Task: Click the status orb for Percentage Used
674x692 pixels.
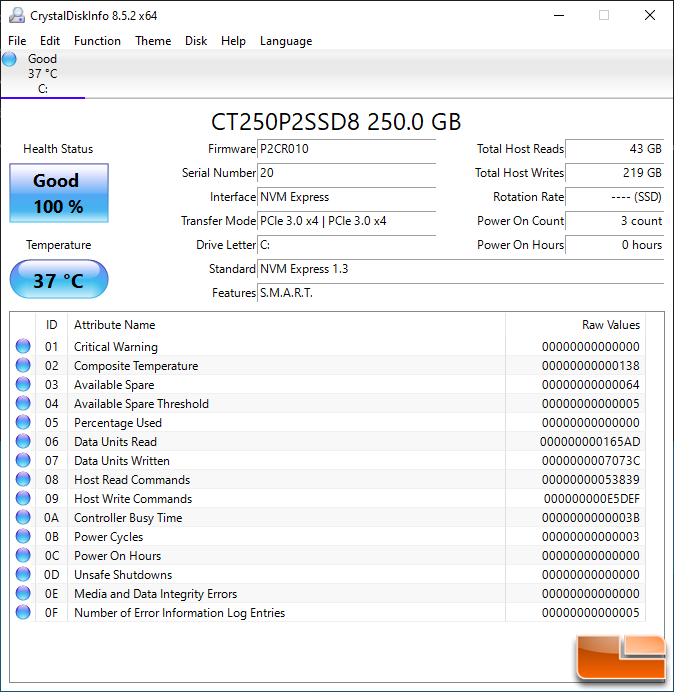Action: 23,422
